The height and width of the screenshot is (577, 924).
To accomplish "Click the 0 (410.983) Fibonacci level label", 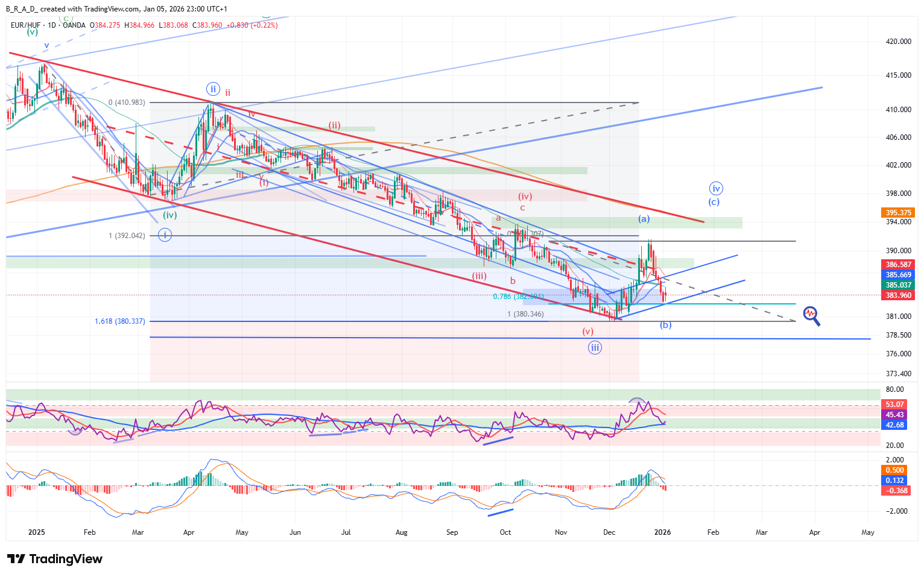I will 127,102.
